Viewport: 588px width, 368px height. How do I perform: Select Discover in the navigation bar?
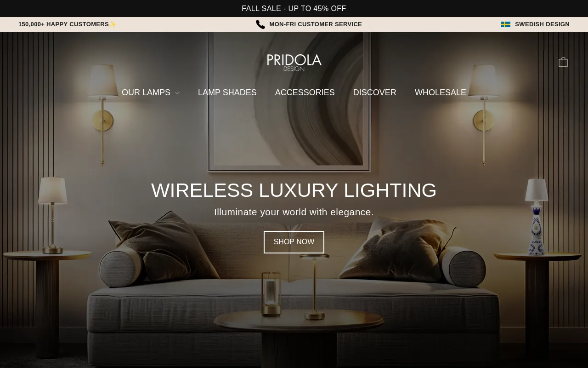tap(375, 92)
